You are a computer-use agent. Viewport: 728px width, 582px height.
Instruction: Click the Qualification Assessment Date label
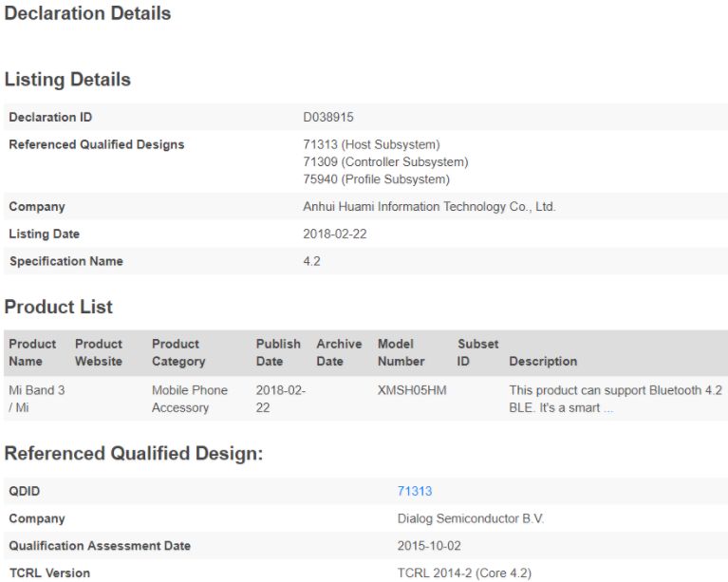100,545
